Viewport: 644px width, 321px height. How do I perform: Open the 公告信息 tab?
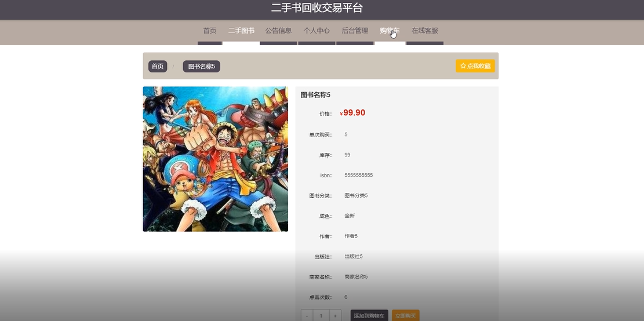(x=278, y=31)
